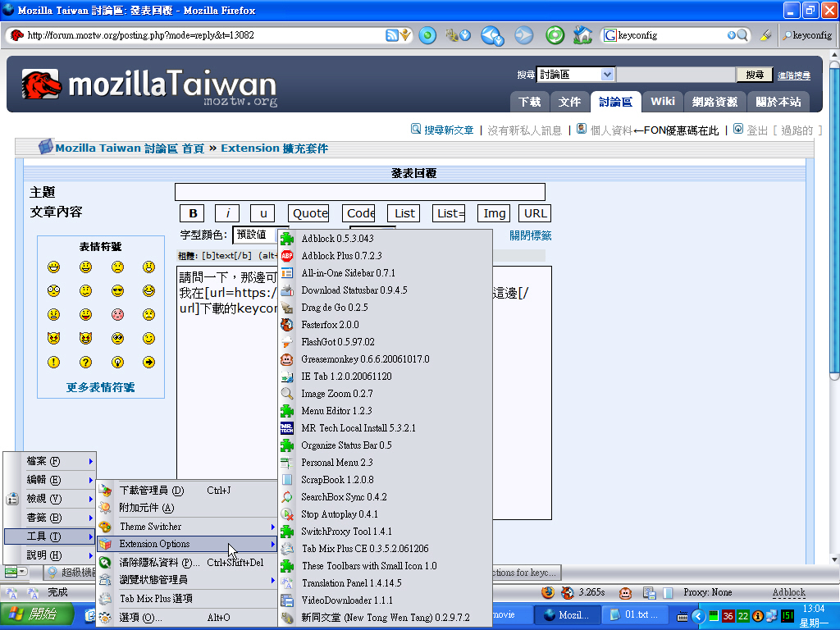Open the 討論區 search scope dropdown

tap(575, 75)
